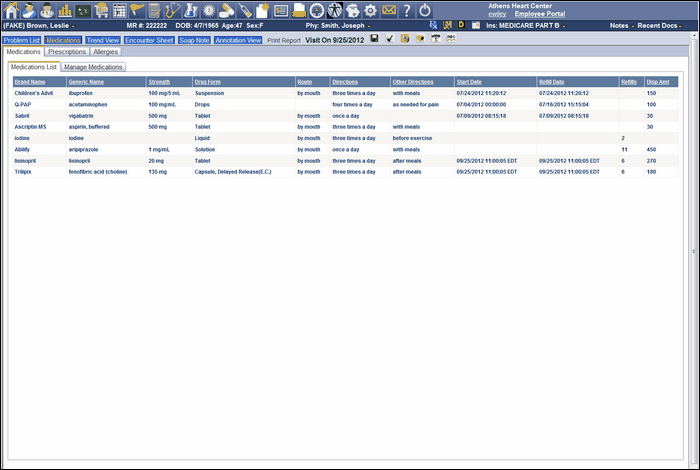
Task: Select the Allergies tab
Action: (x=105, y=52)
